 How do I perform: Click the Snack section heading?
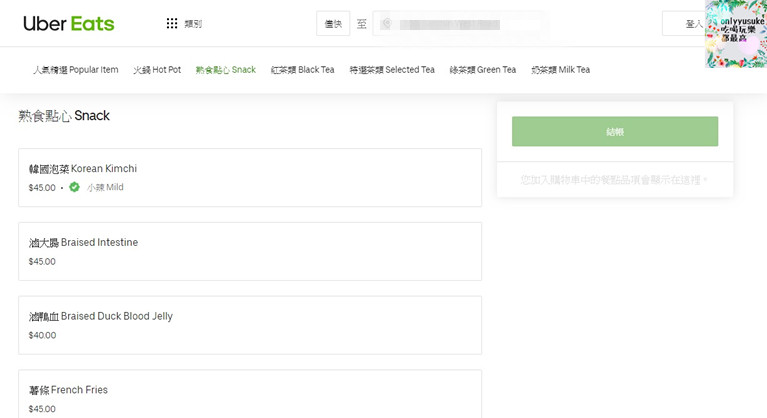[x=64, y=116]
